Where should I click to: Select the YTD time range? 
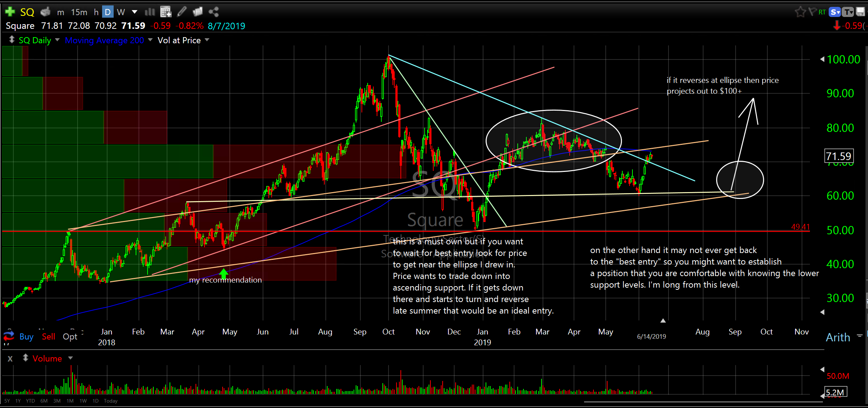coord(30,401)
